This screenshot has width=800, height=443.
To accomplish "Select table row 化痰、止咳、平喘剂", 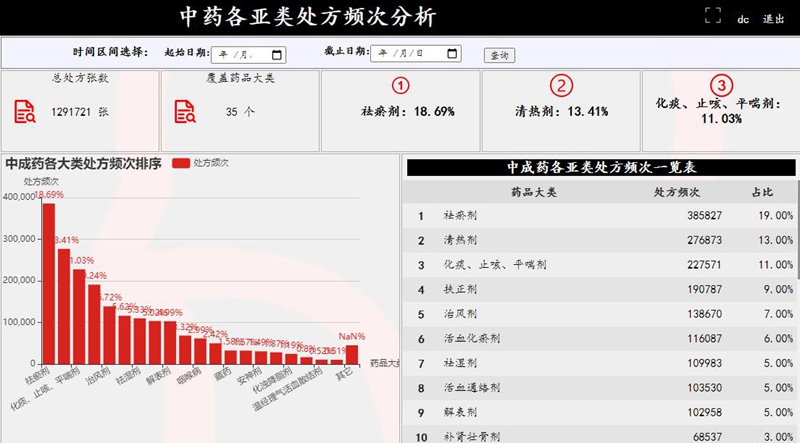I will click(599, 265).
